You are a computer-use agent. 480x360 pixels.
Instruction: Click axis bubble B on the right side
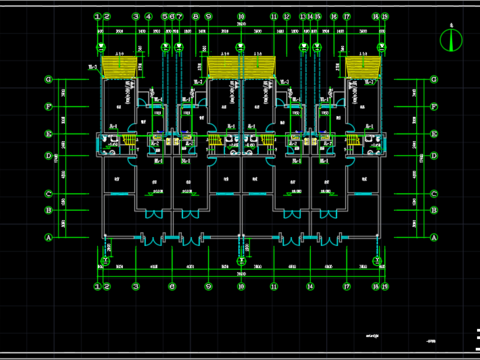pos(434,210)
